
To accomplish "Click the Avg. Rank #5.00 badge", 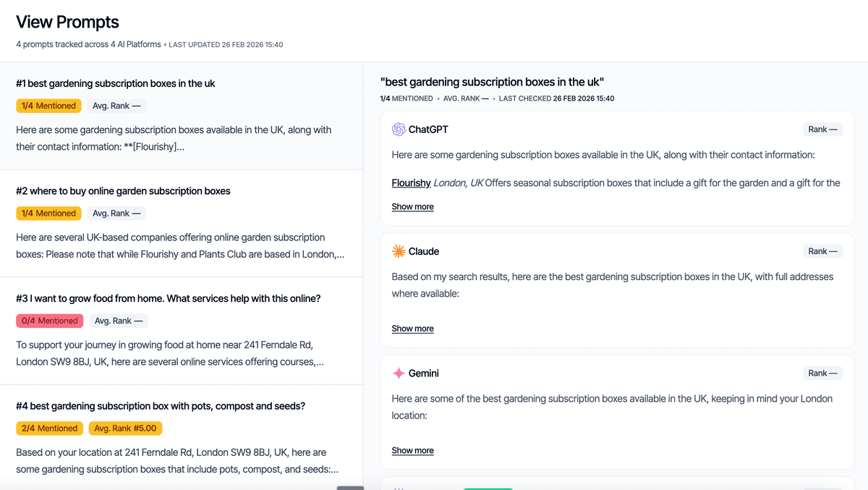I will [127, 428].
